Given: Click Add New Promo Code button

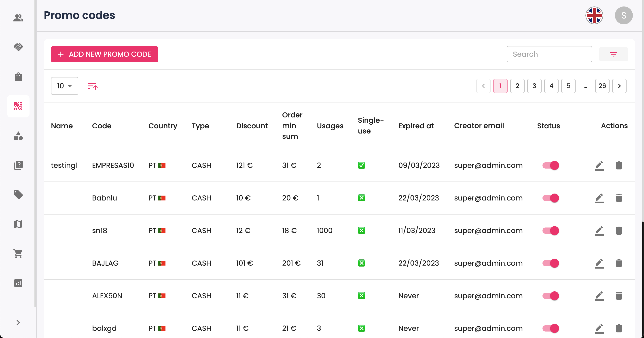Looking at the screenshot, I should 104,54.
